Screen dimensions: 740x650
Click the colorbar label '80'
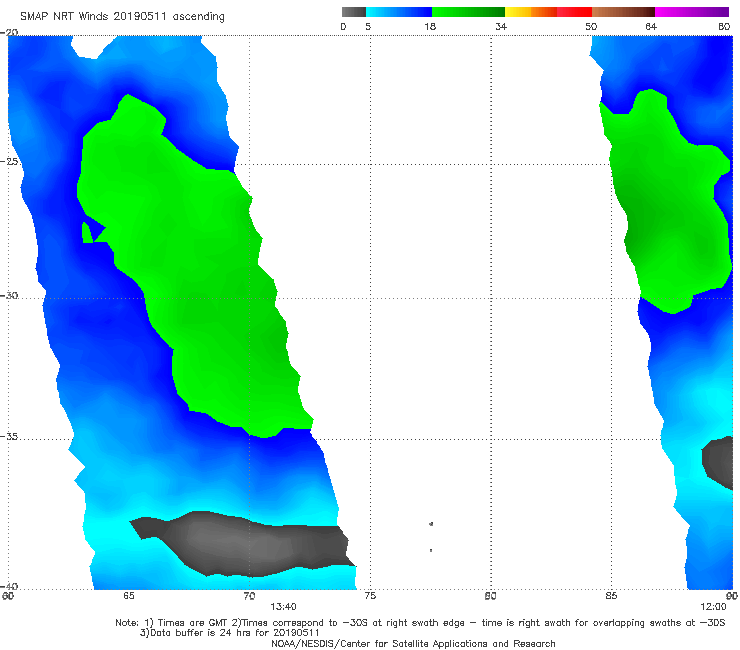point(724,26)
